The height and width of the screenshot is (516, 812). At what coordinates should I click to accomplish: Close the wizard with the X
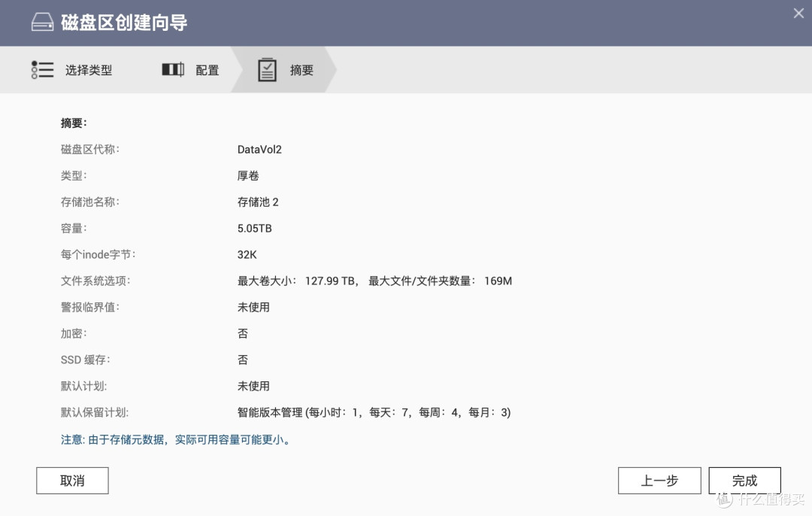click(x=798, y=13)
